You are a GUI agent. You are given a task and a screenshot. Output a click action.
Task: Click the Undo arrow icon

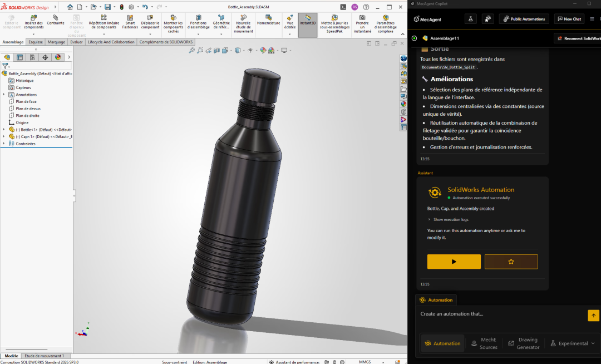point(145,7)
